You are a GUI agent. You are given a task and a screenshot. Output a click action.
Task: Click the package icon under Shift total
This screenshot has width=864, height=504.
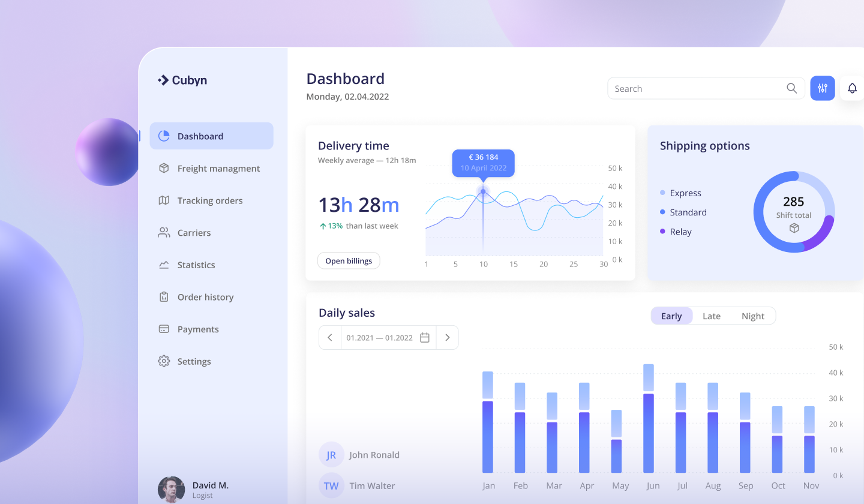tap(794, 228)
